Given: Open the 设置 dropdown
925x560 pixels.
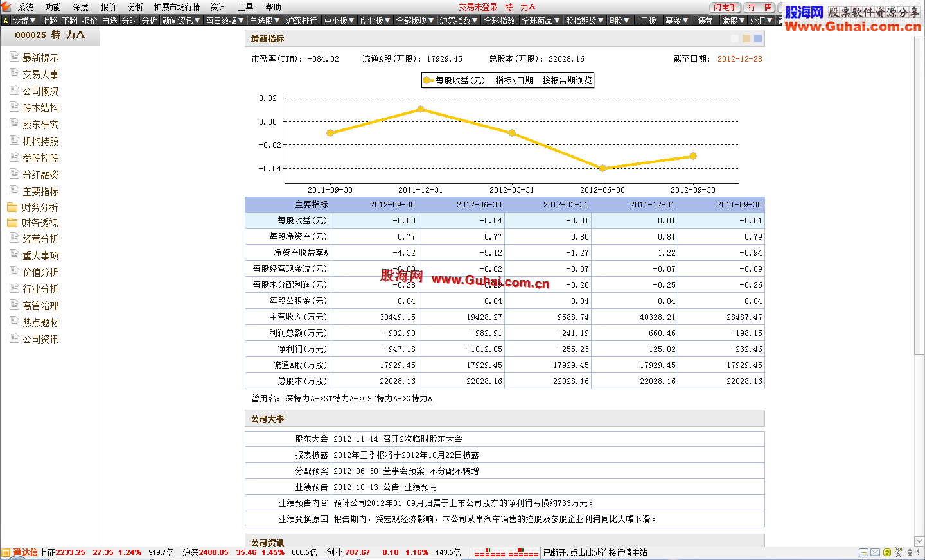Looking at the screenshot, I should (x=24, y=21).
